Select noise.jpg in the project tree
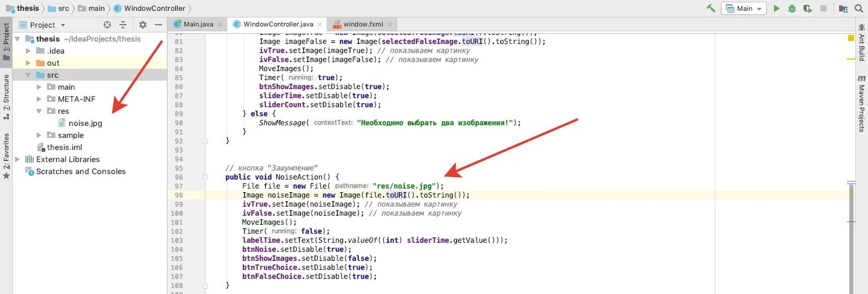The height and width of the screenshot is (294, 868). [86, 123]
